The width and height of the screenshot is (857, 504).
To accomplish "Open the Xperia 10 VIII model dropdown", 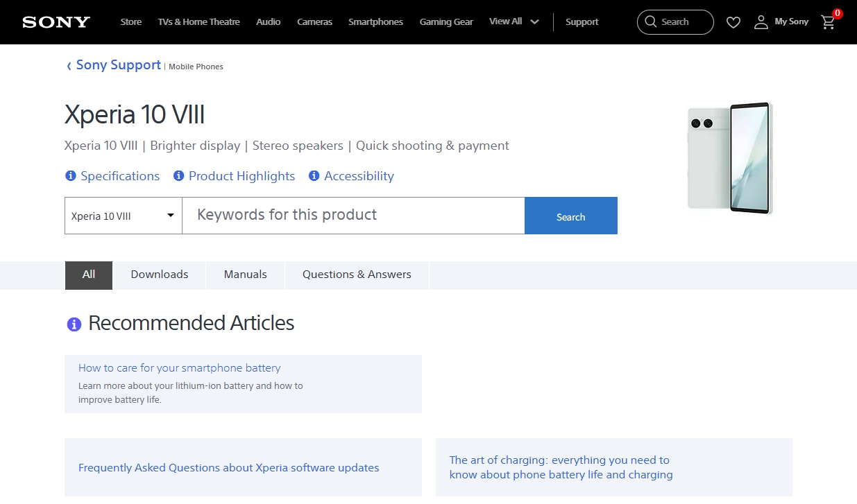I will (124, 216).
